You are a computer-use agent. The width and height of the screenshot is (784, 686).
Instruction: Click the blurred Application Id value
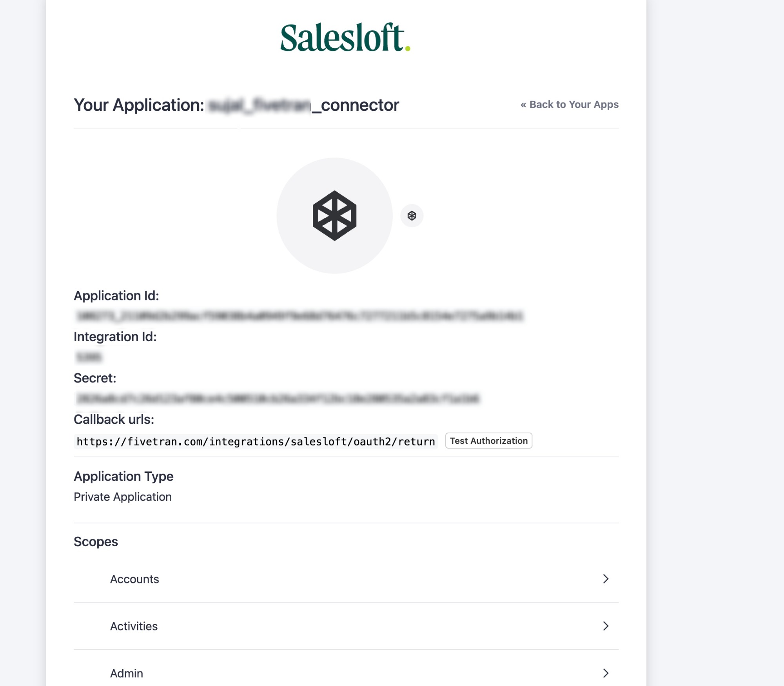(x=299, y=316)
